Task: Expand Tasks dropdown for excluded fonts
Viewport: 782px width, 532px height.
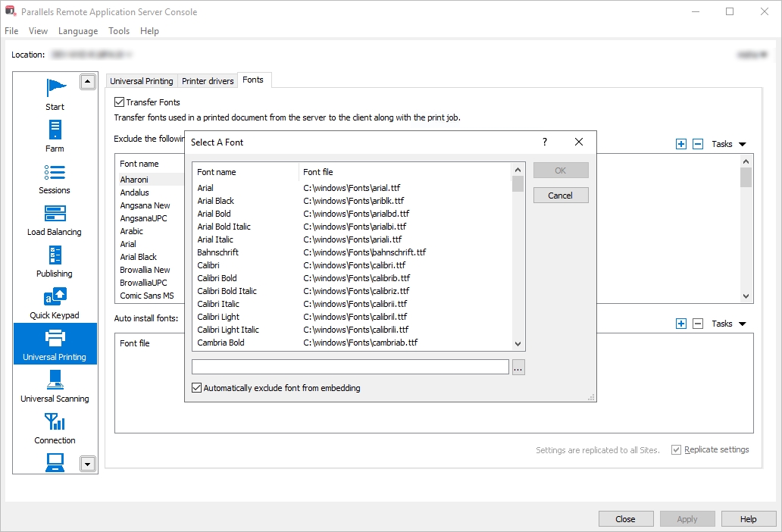Action: point(728,144)
